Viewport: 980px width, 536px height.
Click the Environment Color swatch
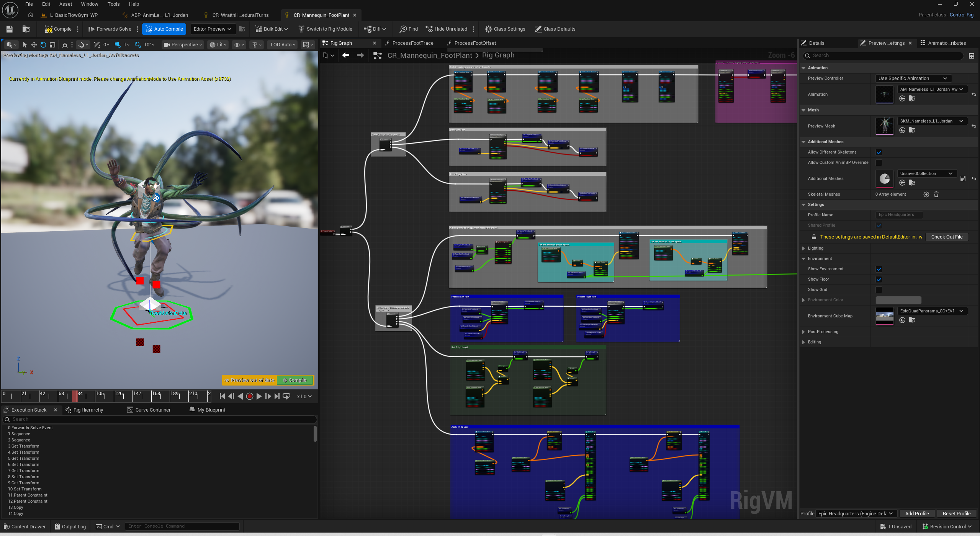(898, 300)
